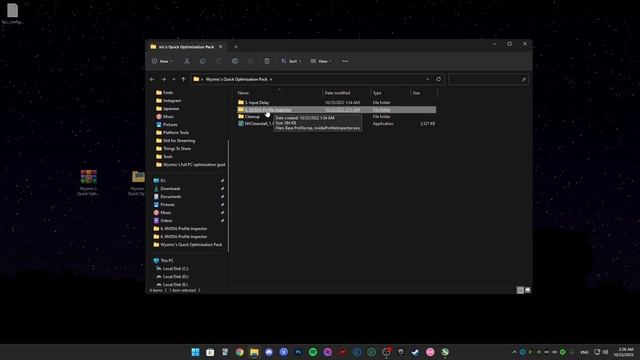Select NVIDIA Profile Inspector in file list
Screen dimensions: 640x360
coord(336,109)
